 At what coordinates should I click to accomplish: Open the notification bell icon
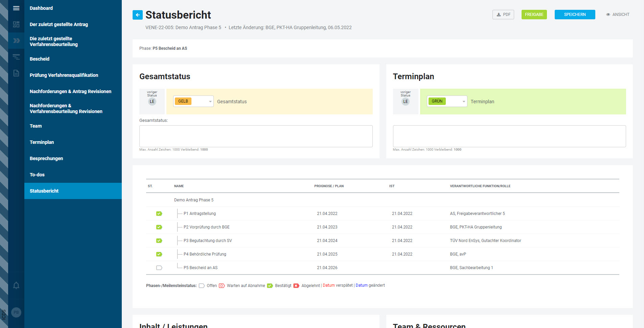(16, 285)
